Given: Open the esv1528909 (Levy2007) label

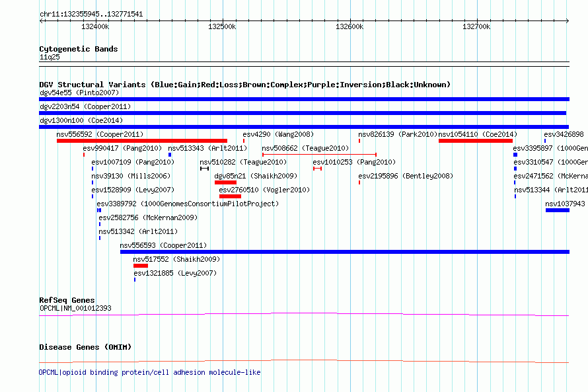Looking at the screenshot, I should tap(133, 190).
